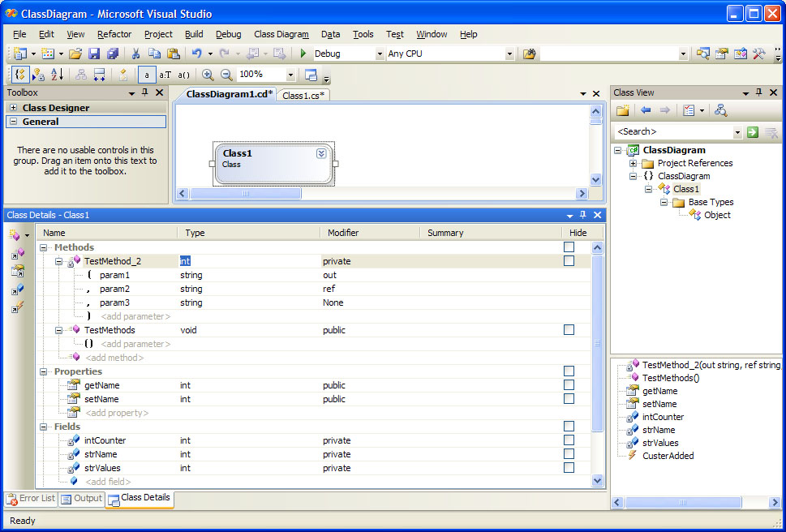Image resolution: width=786 pixels, height=532 pixels.
Task: Toggle Hide checkbox for the Fields group
Action: tap(569, 427)
